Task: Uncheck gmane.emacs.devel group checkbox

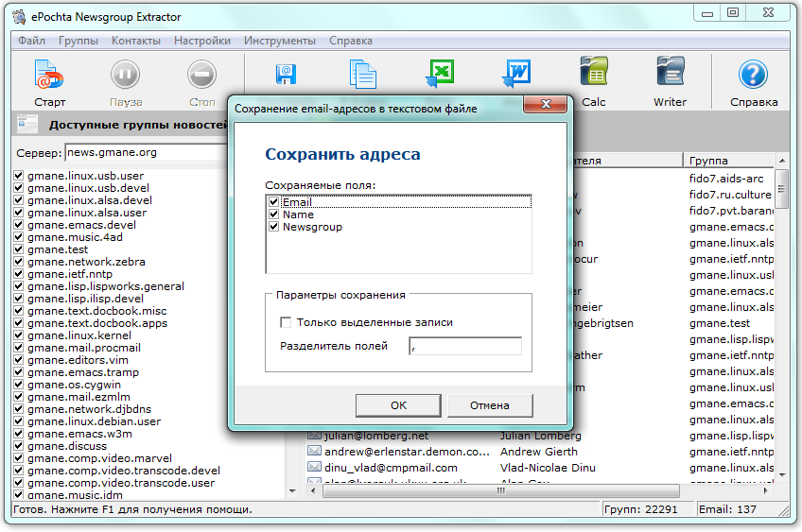Action: pos(18,224)
